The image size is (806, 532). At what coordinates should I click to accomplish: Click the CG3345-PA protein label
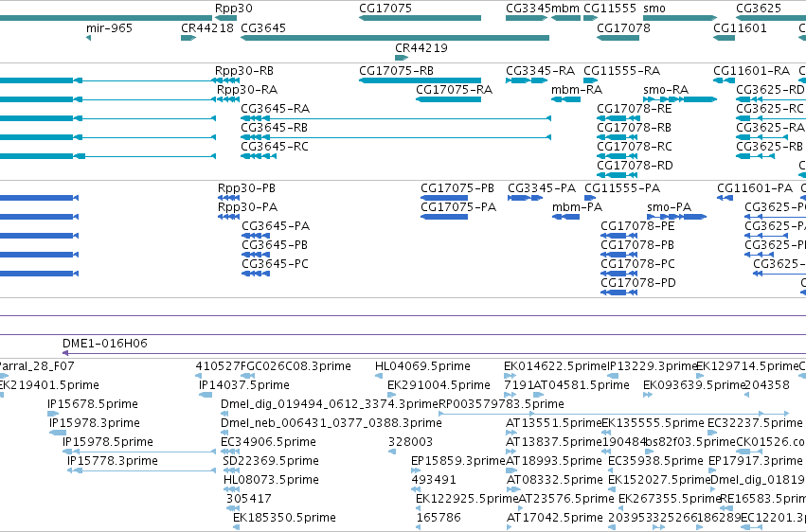point(542,188)
